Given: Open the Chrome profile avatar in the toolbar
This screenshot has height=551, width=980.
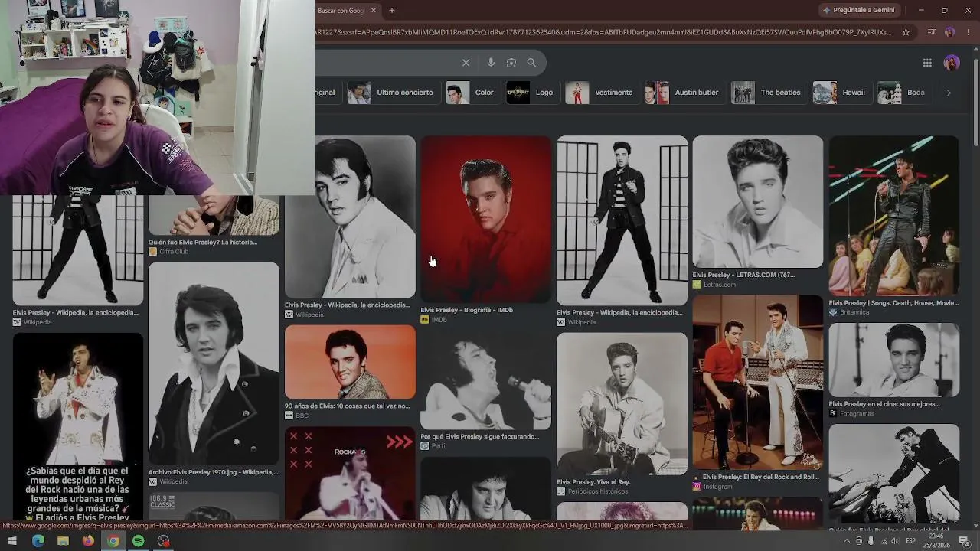Looking at the screenshot, I should pos(950,32).
